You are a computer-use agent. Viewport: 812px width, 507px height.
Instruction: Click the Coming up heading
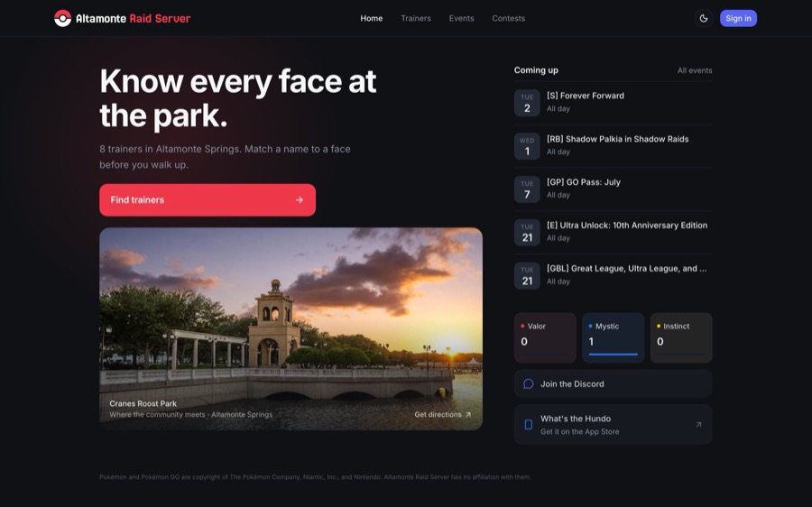[x=536, y=69]
